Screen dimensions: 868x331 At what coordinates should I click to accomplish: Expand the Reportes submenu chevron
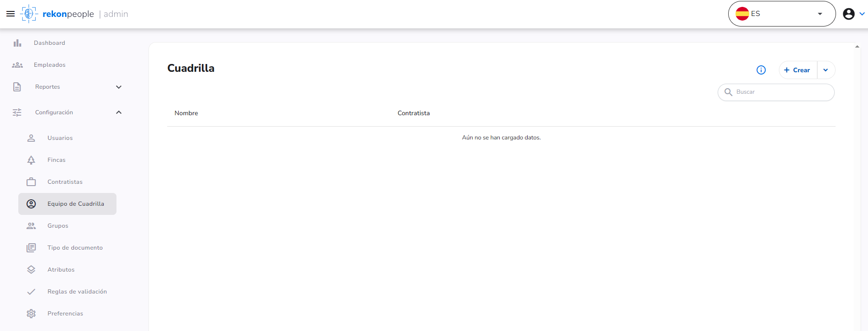pos(119,87)
